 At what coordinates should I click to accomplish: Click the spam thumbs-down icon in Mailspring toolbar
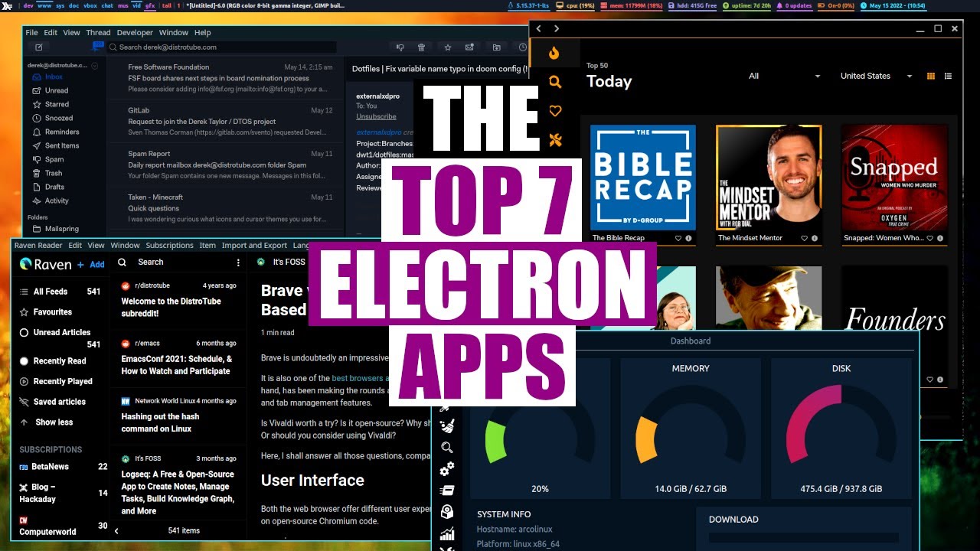pos(400,47)
